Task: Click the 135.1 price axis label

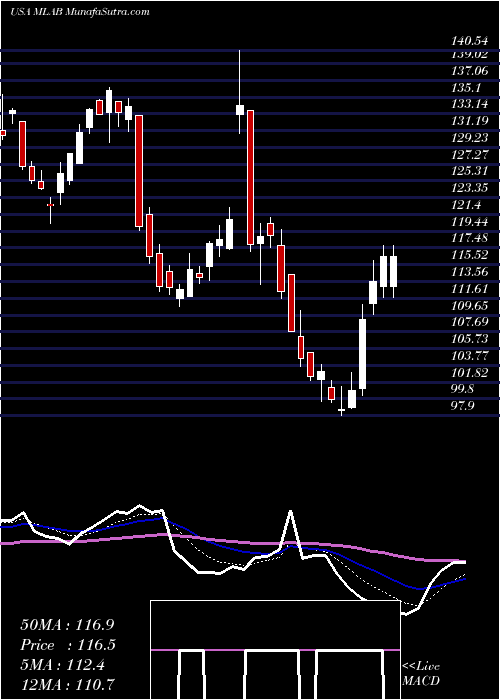Action: click(466, 88)
